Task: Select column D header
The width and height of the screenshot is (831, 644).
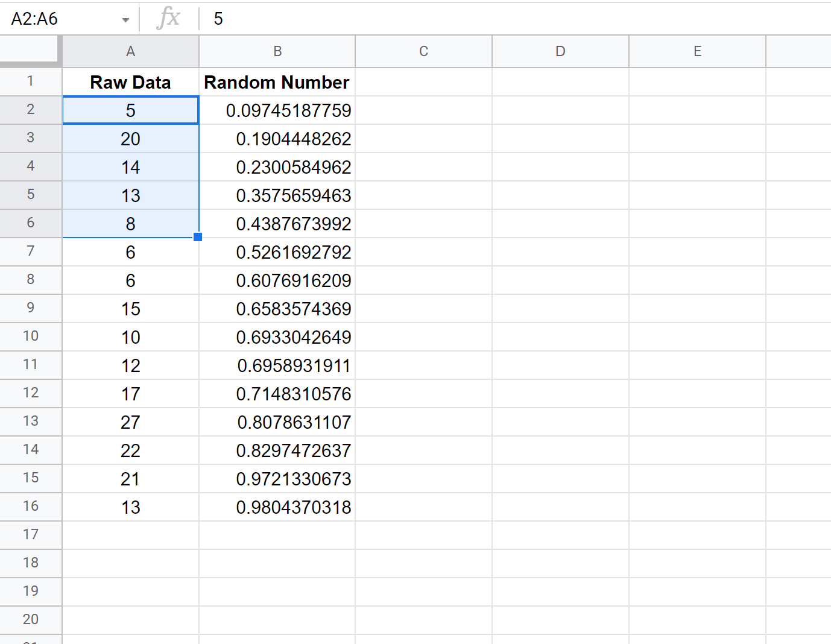Action: click(x=560, y=51)
